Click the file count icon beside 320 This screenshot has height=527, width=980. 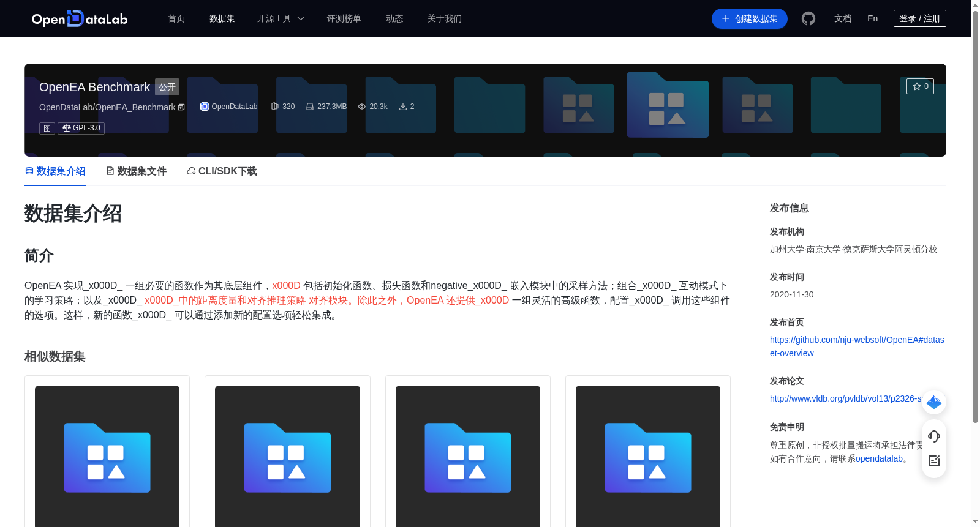click(275, 107)
